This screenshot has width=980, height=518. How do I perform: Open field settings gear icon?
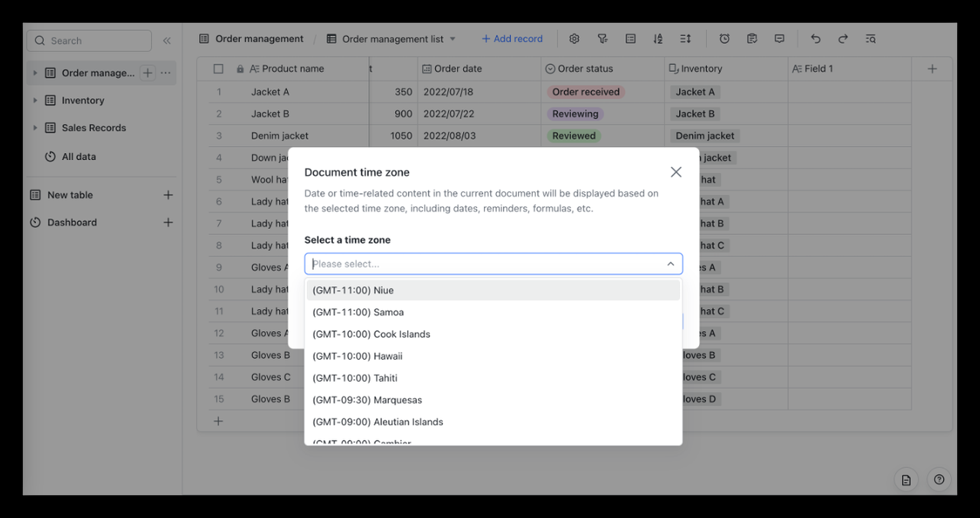574,39
